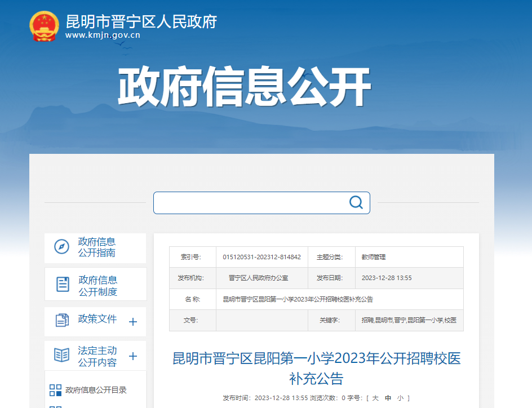The image size is (532, 408).
Task: Click the files icon beside 政策文件
Action: tap(62, 320)
